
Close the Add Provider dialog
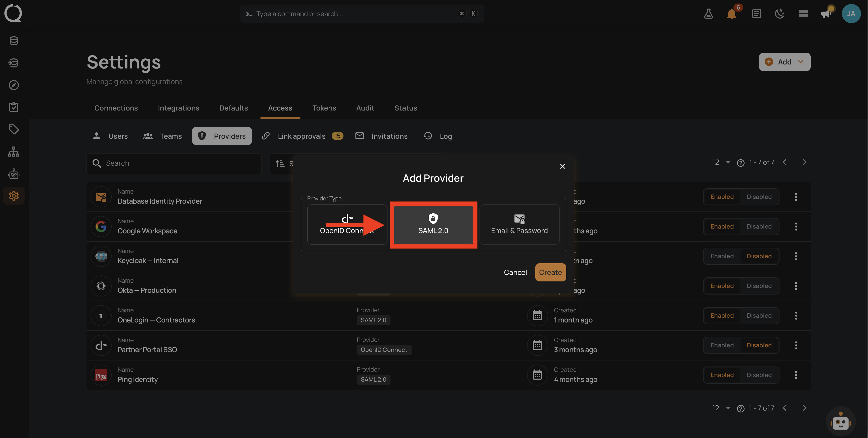562,166
